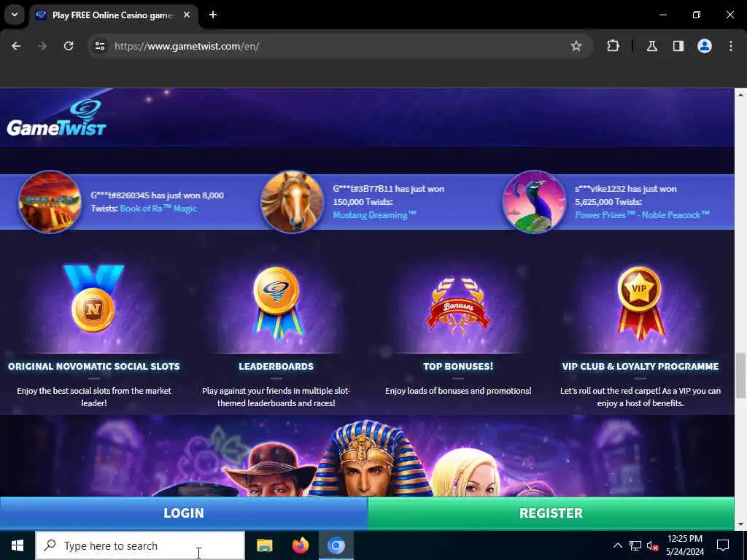The height and width of the screenshot is (560, 747).
Task: Open the taskbar clock and date
Action: click(684, 545)
